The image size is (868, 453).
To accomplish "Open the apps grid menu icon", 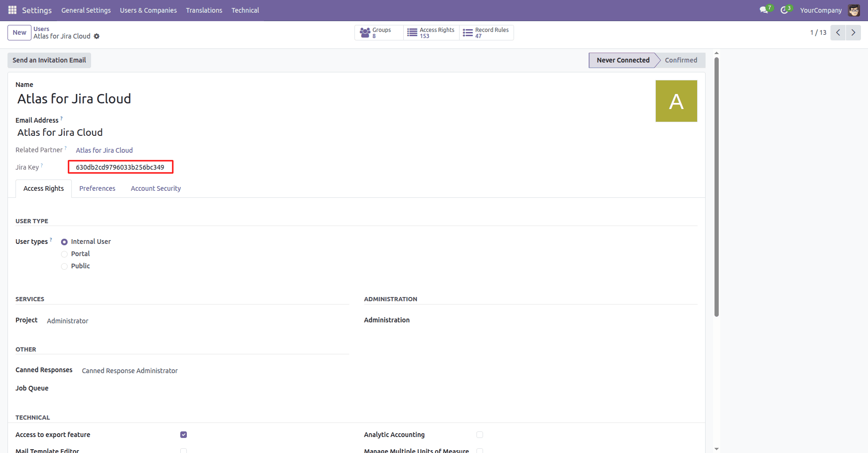I will pos(12,10).
